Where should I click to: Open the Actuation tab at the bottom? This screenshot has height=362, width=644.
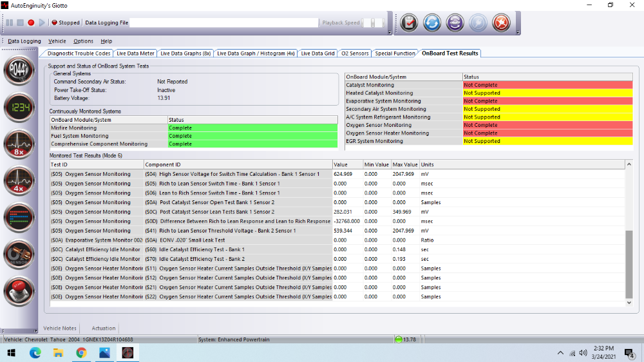tap(104, 329)
